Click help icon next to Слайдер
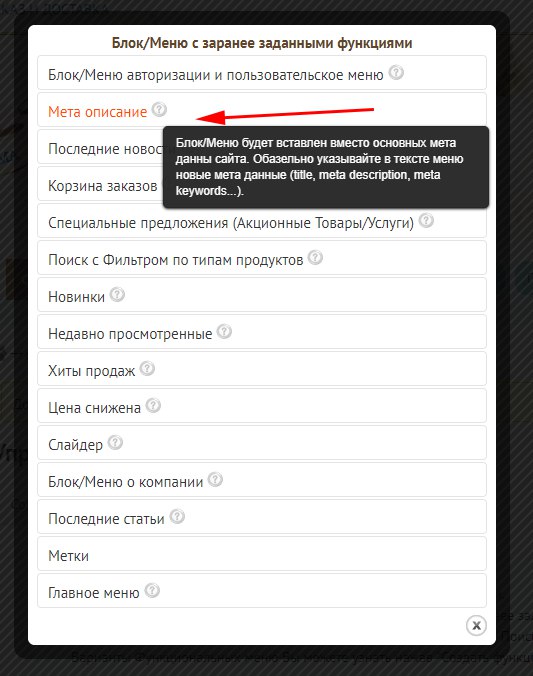533x676 pixels. point(115,442)
